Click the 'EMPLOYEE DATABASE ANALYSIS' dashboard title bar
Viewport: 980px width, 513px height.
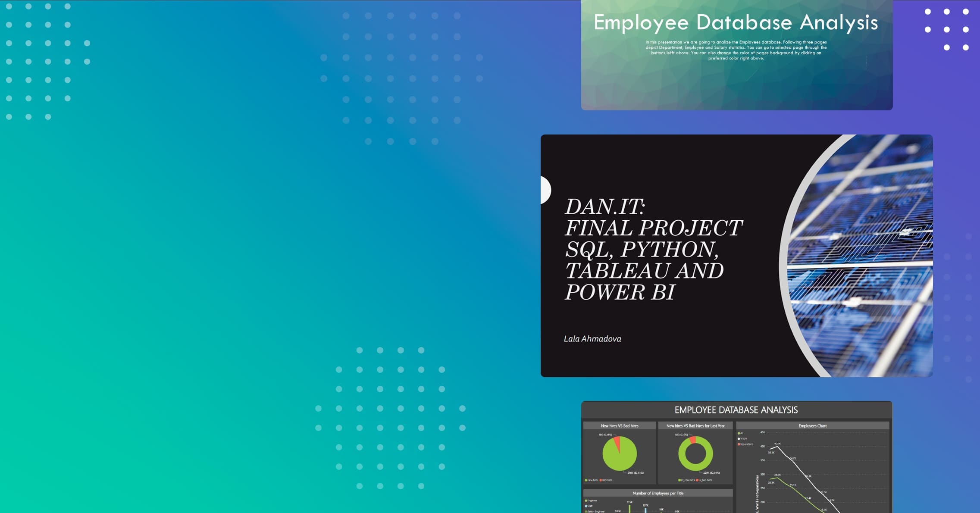pyautogui.click(x=736, y=410)
